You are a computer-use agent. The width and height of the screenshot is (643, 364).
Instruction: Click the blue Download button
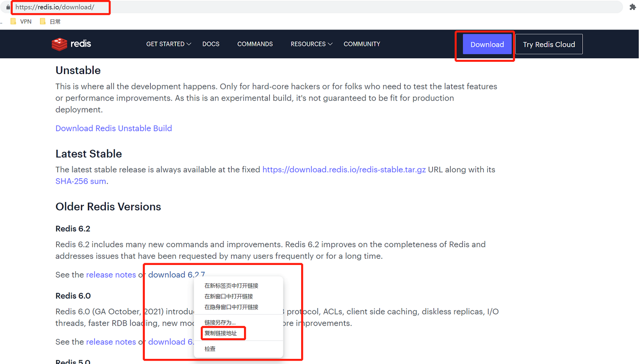click(x=487, y=44)
